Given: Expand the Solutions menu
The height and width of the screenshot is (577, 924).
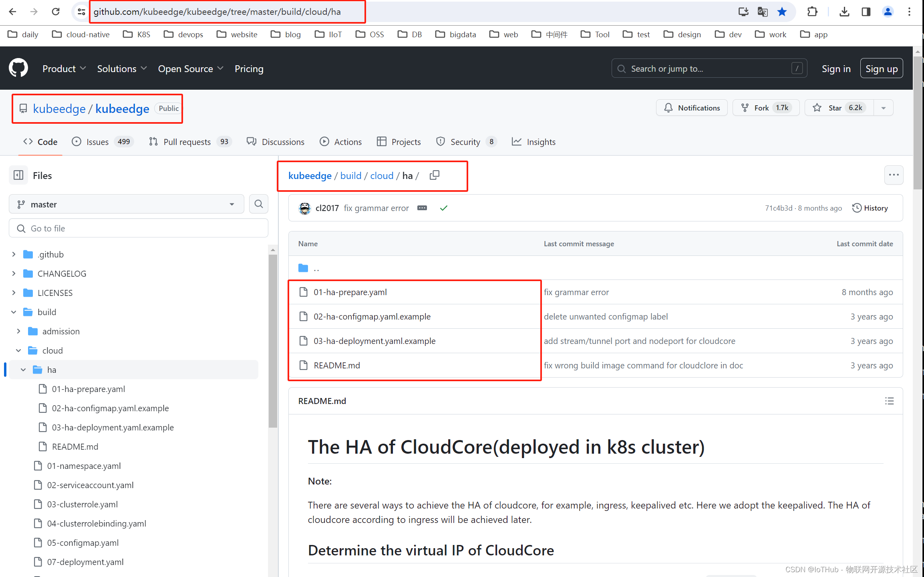Looking at the screenshot, I should click(122, 68).
